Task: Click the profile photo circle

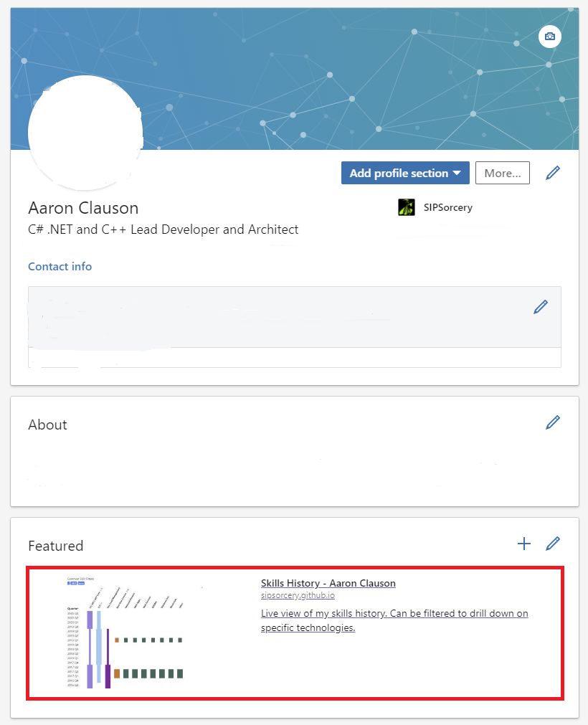Action: [x=85, y=133]
